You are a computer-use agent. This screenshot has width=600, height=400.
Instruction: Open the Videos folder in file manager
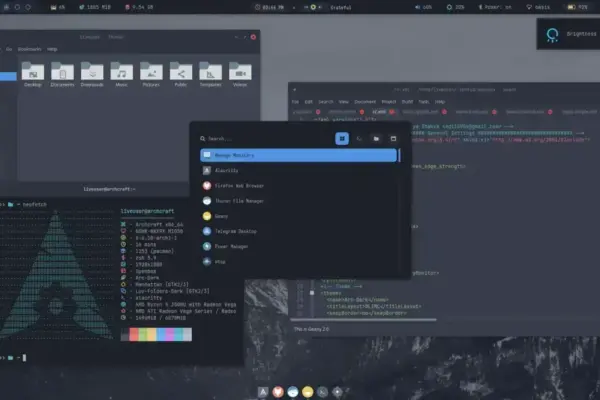pyautogui.click(x=240, y=74)
